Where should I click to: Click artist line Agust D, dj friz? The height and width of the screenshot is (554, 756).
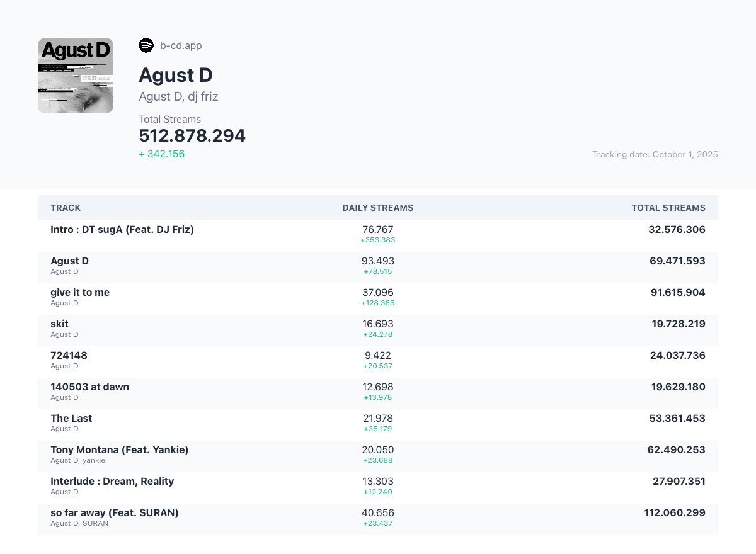point(178,96)
